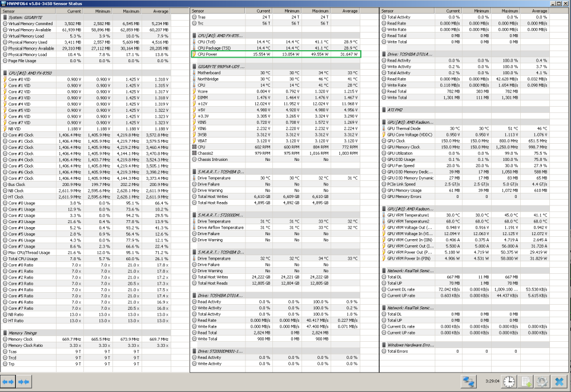571x392 pixels.
Task: Select the Physical Memory Load row label
Action: [x=27, y=55]
